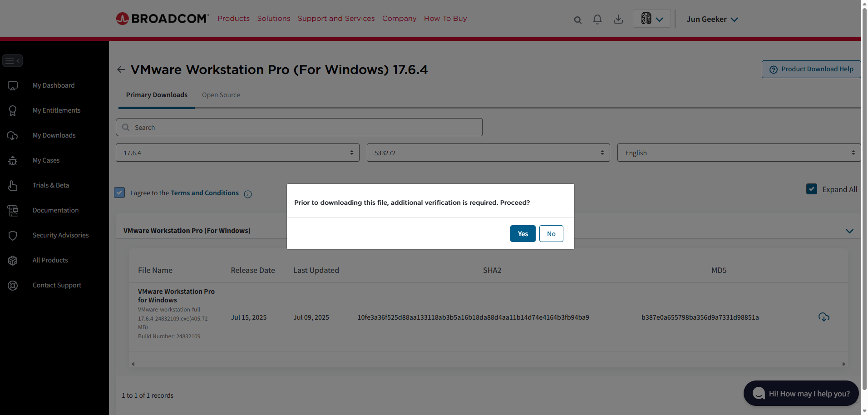Click the table horizontal scrollbar track
868x415 pixels.
click(x=488, y=364)
